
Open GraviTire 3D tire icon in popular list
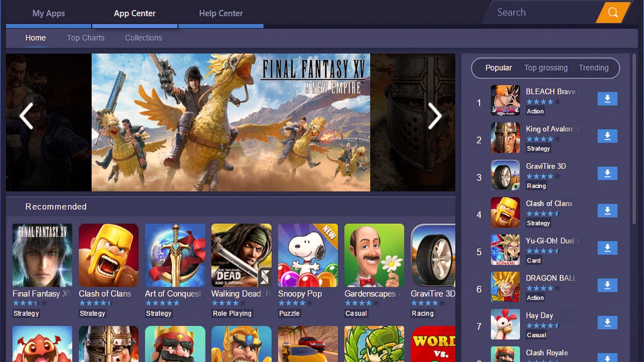(505, 175)
